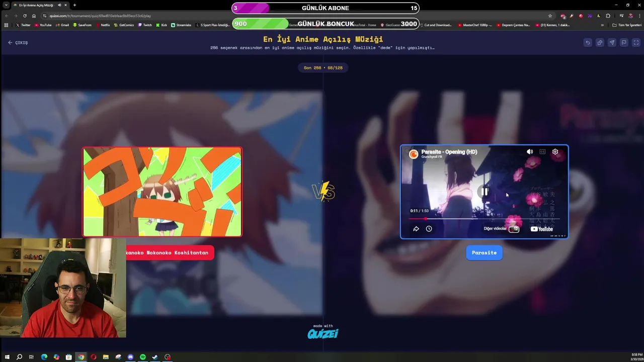Open Windows taskbar search
The width and height of the screenshot is (644, 362).
tap(19, 357)
